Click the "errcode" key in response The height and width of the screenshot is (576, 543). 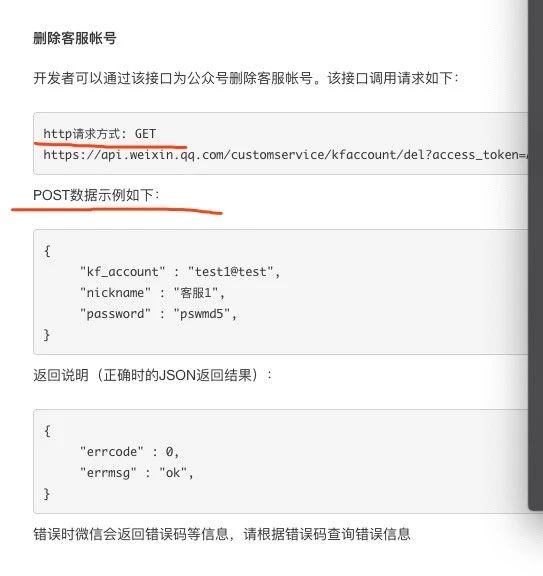112,451
